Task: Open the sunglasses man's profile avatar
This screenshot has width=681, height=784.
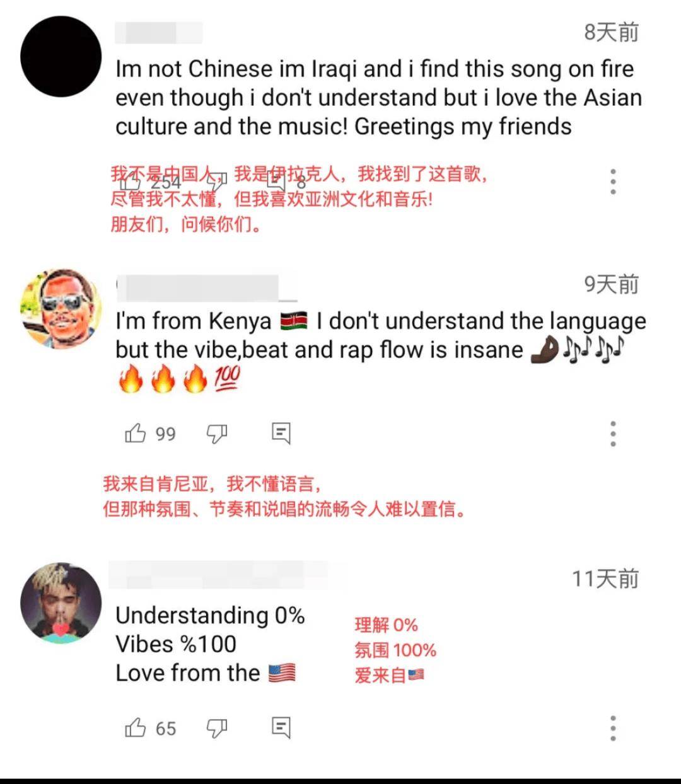Action: [61, 309]
